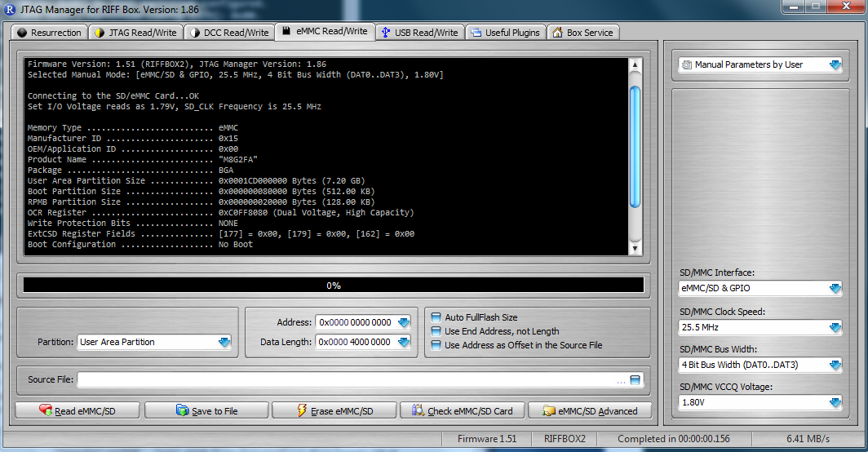Click the Erase eMMC/SD button label
Viewport: 868px width, 452px height.
[x=342, y=411]
